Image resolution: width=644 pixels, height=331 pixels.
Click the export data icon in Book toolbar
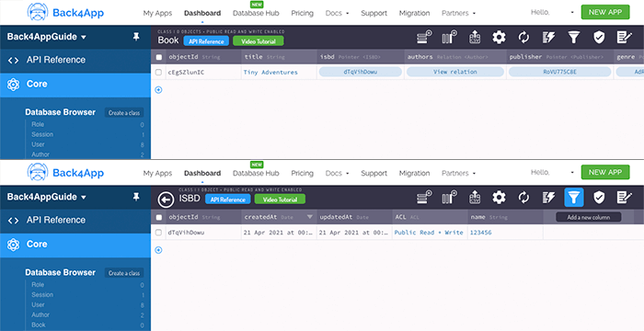(x=475, y=38)
